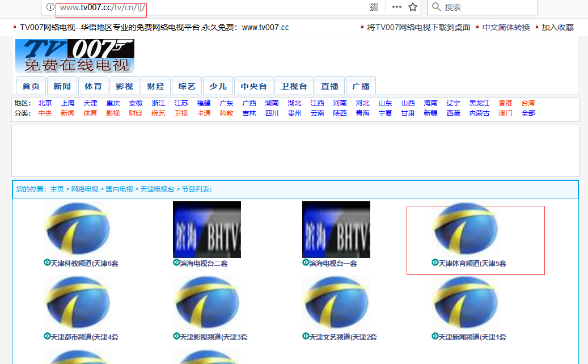This screenshot has width=588, height=364.
Task: Click the 北京 region link
Action: point(45,103)
